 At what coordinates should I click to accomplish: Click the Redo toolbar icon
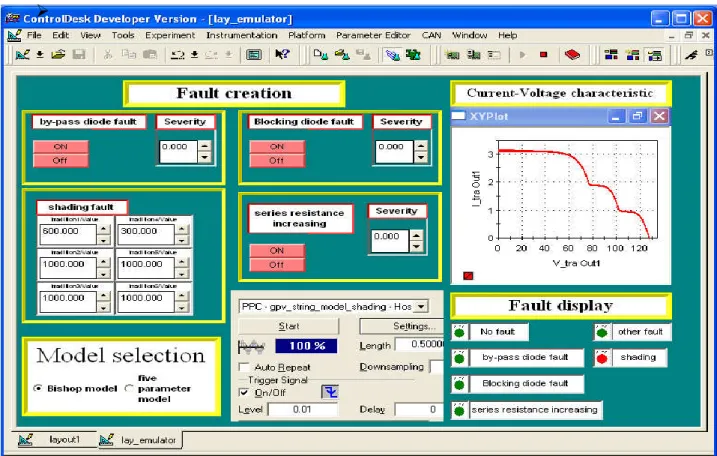[x=211, y=55]
